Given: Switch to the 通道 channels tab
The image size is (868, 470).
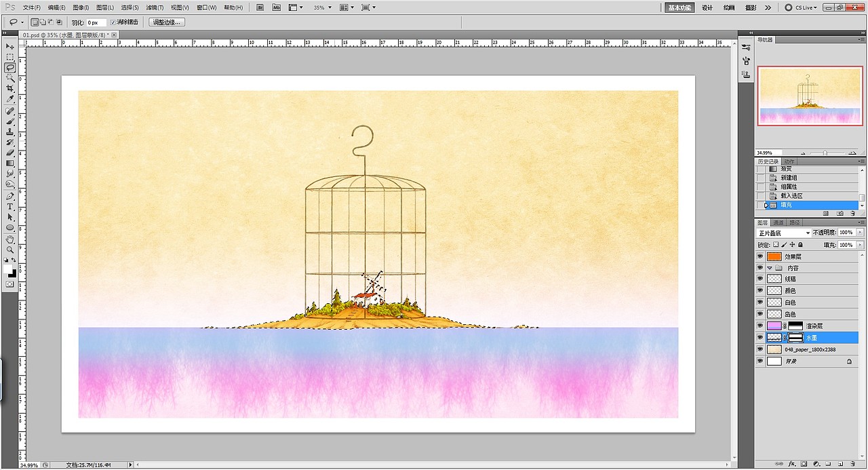Looking at the screenshot, I should [x=778, y=222].
